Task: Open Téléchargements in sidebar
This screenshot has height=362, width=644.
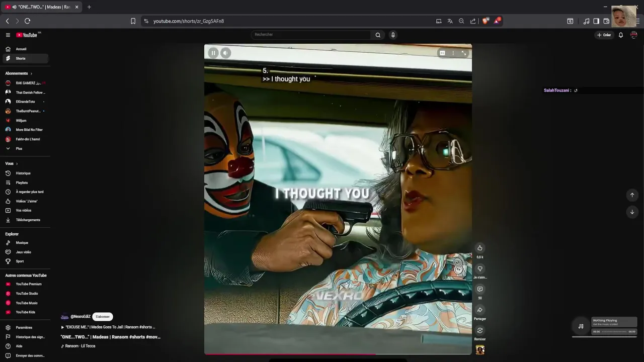Action: tap(25, 220)
